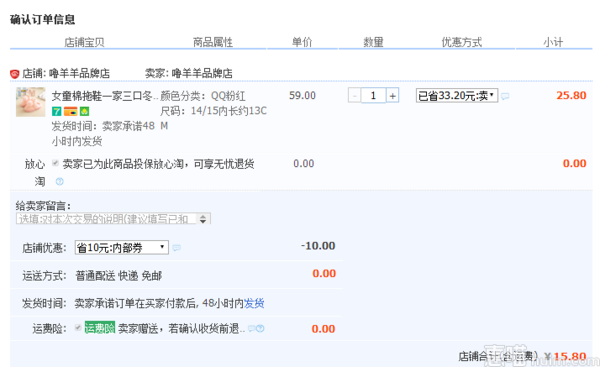Click the 数量 column header
The image size is (600, 367).
373,42
